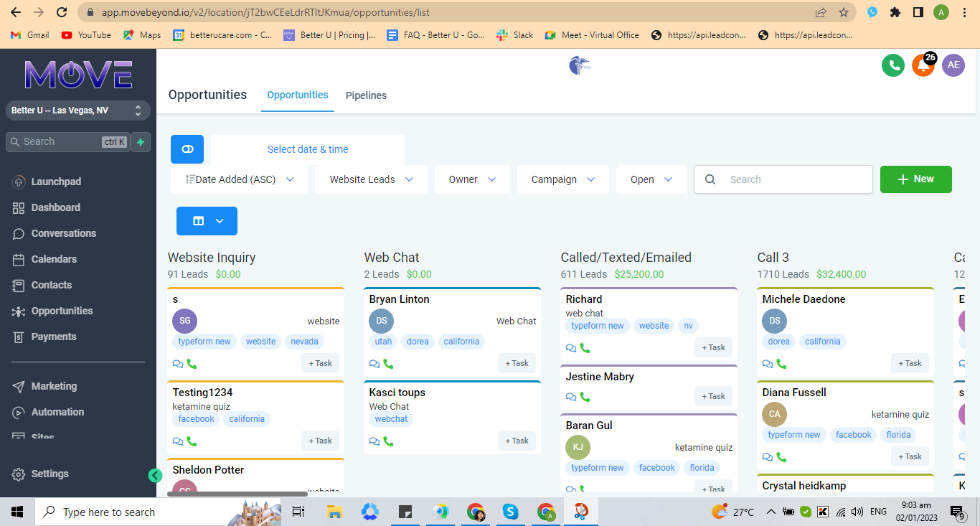
Task: Open the chat icon on Richard card
Action: coord(571,348)
